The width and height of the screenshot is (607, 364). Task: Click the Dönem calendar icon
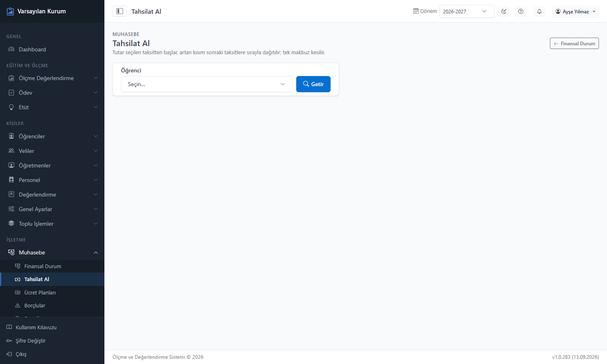coord(416,11)
